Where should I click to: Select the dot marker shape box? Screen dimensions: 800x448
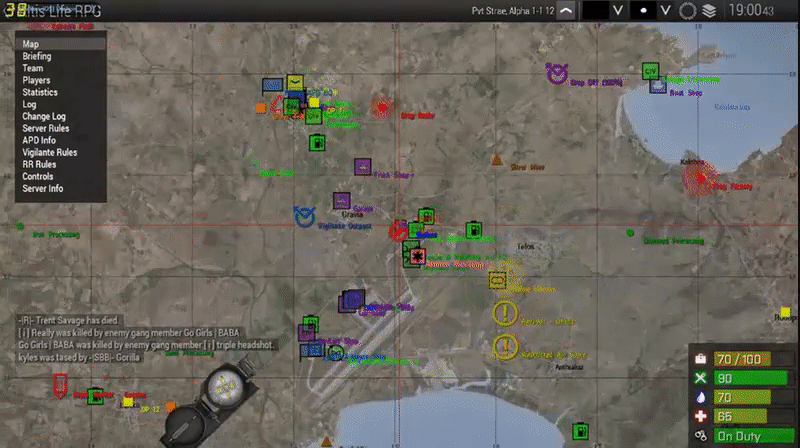tap(643, 11)
